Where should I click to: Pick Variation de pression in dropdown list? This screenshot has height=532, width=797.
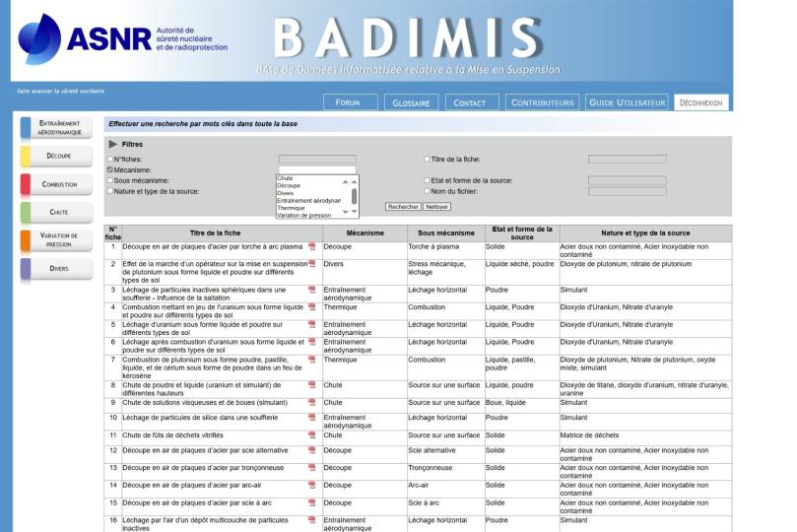pyautogui.click(x=304, y=216)
